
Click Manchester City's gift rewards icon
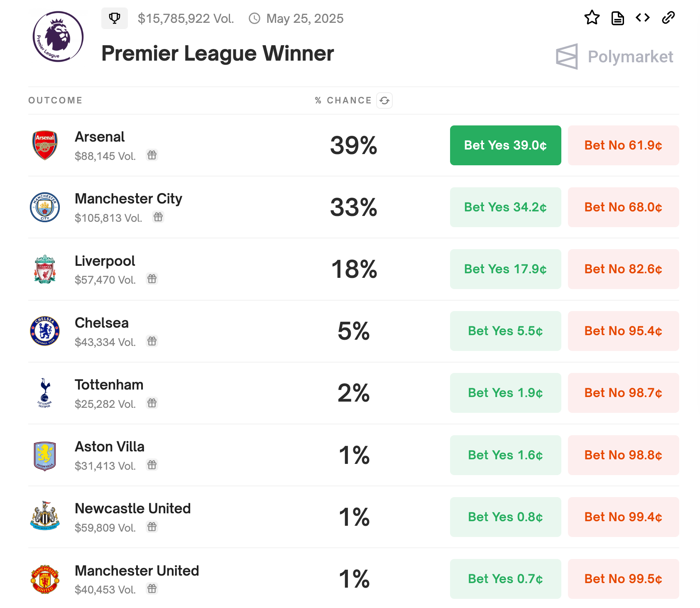pos(158,217)
